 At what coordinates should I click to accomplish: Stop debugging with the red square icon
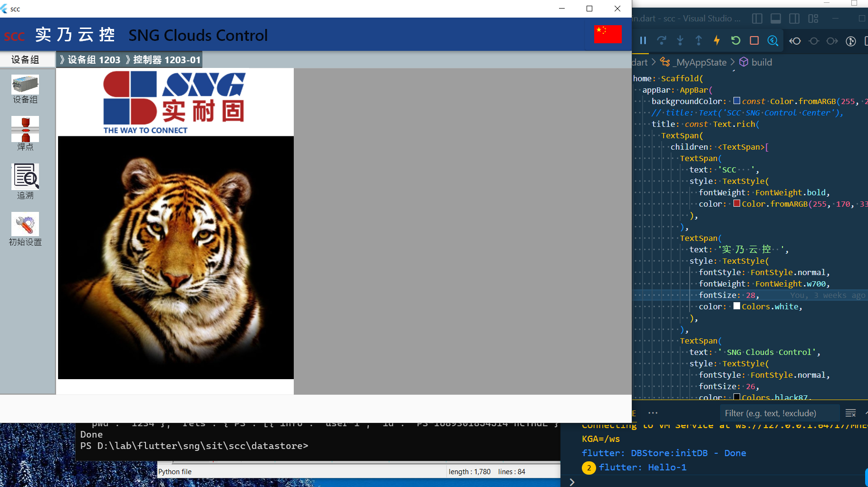pyautogui.click(x=754, y=40)
